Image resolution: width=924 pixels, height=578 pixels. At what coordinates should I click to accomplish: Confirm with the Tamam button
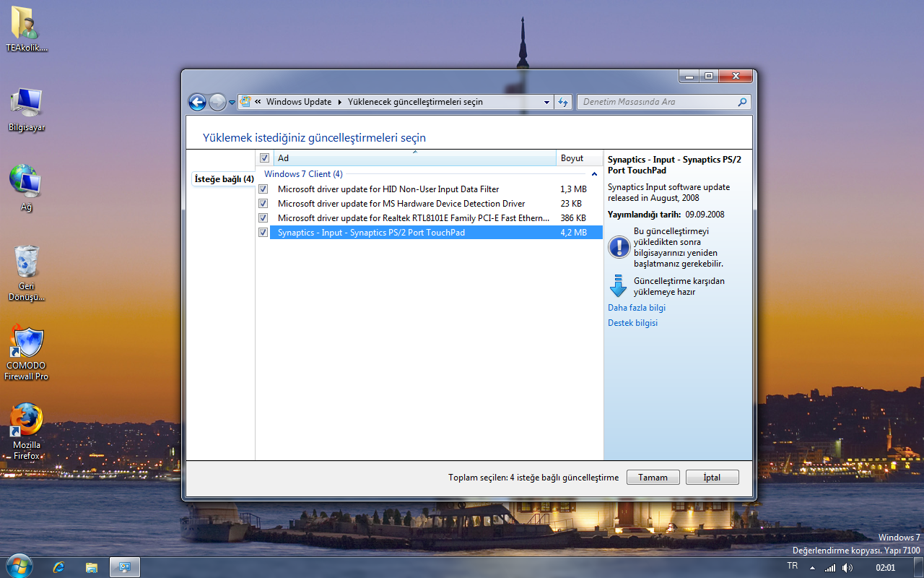(653, 478)
